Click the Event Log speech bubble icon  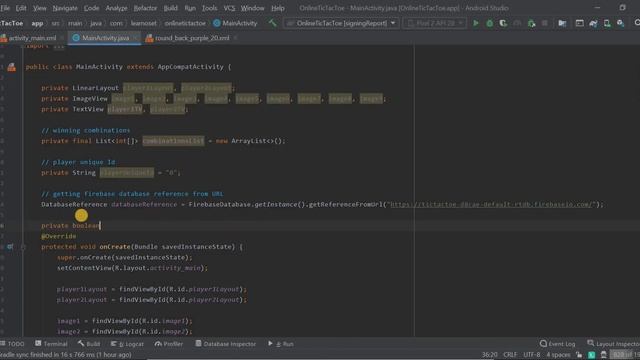click(543, 344)
